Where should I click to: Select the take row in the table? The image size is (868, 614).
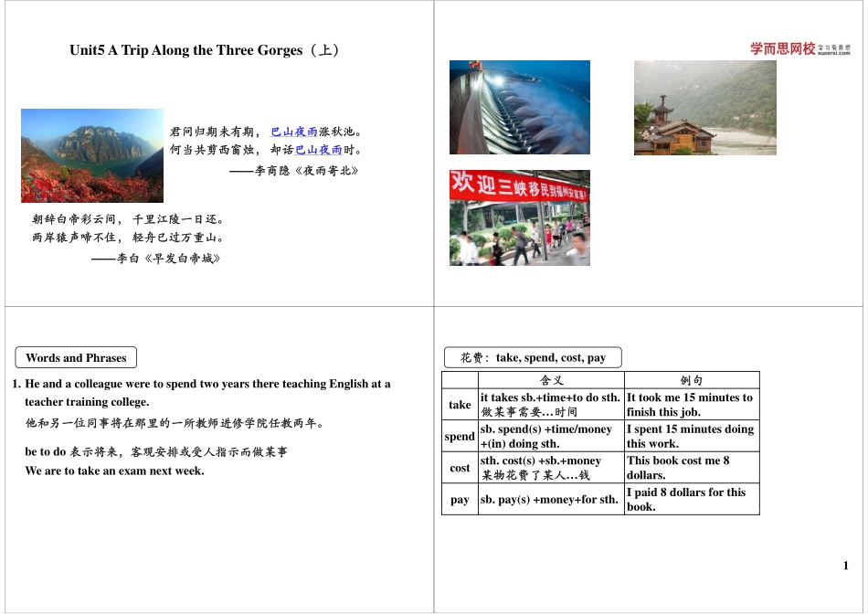[x=460, y=405]
